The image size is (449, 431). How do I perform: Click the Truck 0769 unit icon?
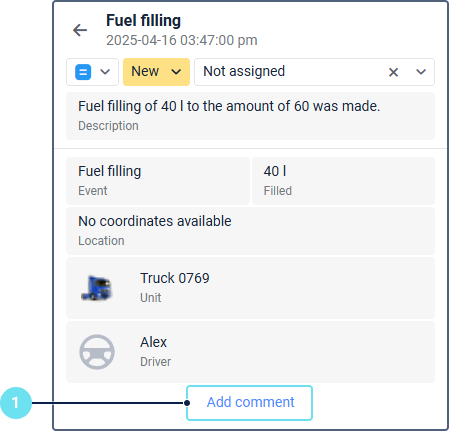click(97, 288)
